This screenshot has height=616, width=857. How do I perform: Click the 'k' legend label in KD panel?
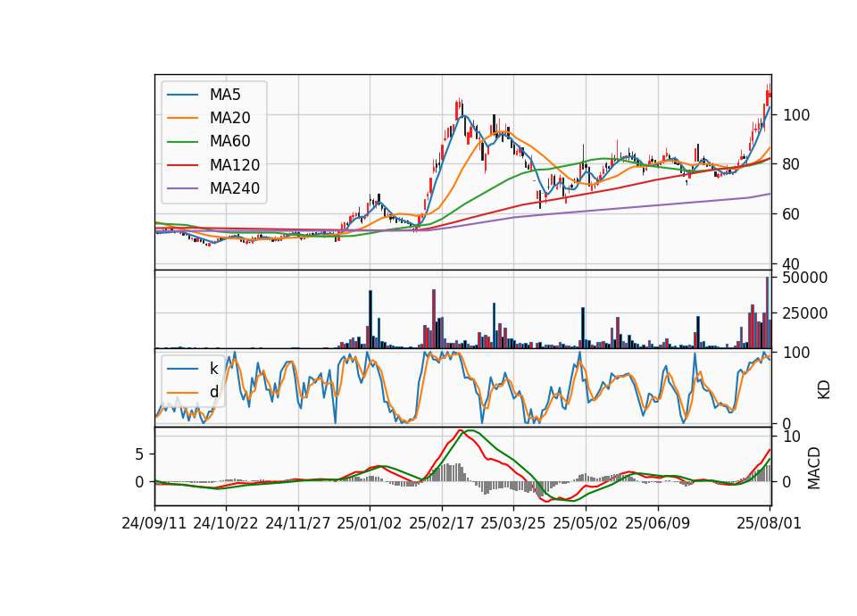tap(213, 369)
